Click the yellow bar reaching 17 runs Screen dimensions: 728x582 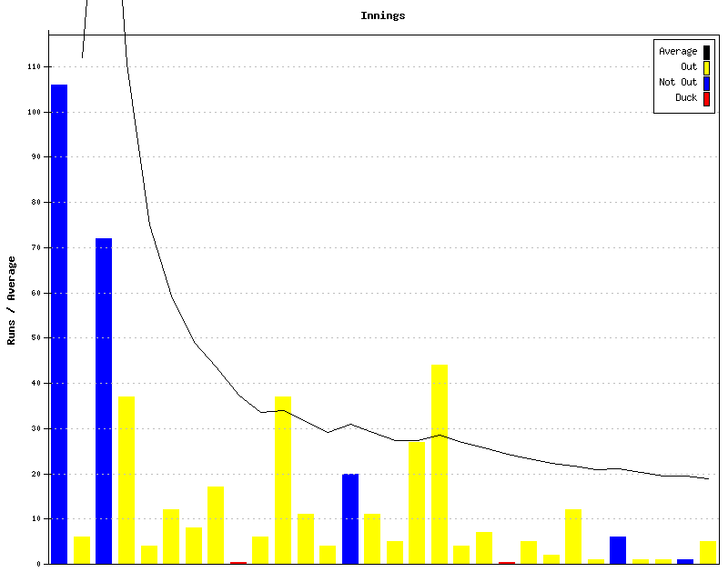tap(216, 525)
